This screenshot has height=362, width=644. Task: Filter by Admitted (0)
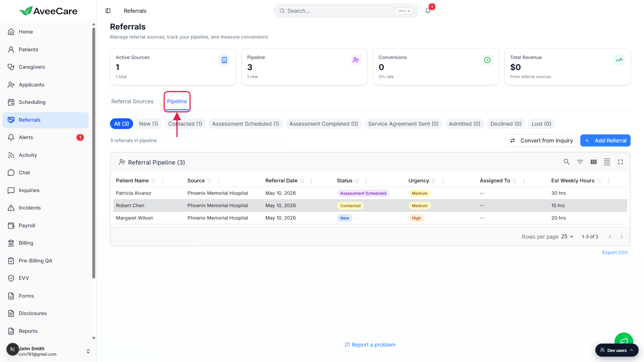pyautogui.click(x=465, y=124)
